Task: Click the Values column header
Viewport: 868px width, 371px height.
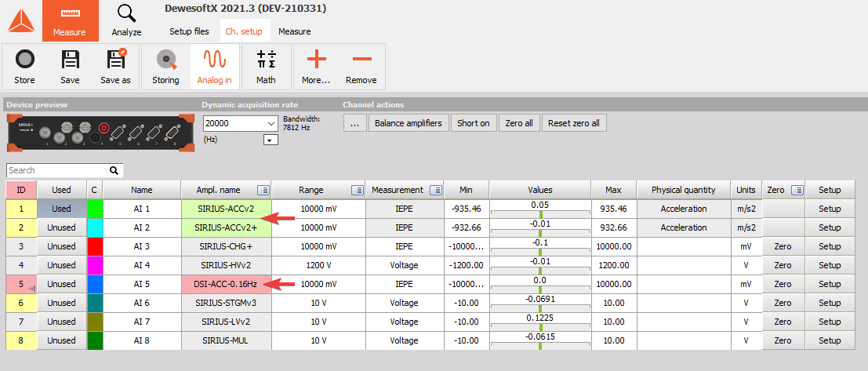Action: point(539,190)
